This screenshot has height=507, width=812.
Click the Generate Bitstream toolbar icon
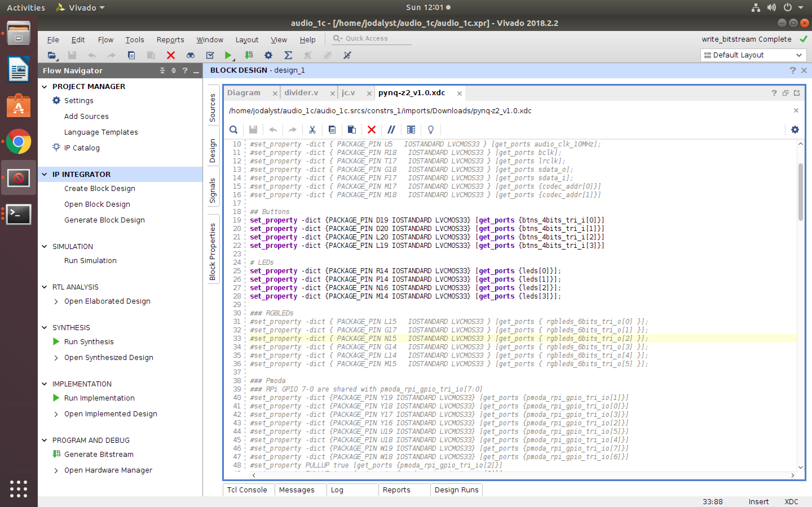tap(249, 55)
